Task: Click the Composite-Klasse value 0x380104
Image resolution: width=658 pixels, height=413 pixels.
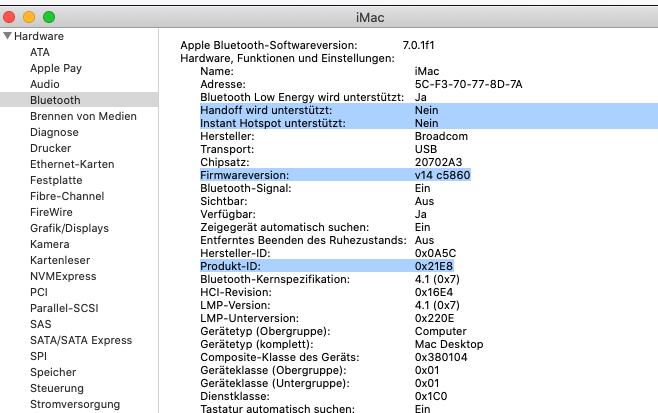Action: [441, 357]
